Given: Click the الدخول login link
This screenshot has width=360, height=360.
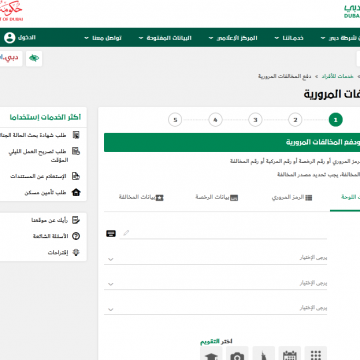Looking at the screenshot, I should click(x=27, y=38).
